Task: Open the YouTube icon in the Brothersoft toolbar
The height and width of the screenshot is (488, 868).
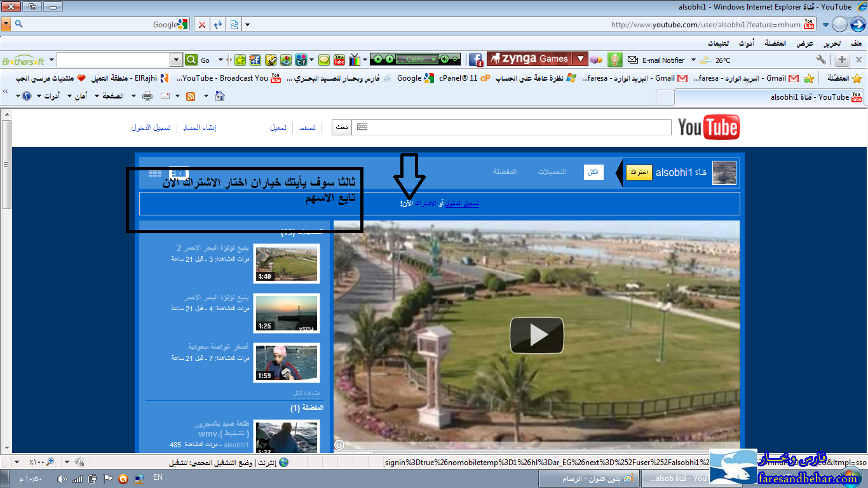Action: pos(339,60)
